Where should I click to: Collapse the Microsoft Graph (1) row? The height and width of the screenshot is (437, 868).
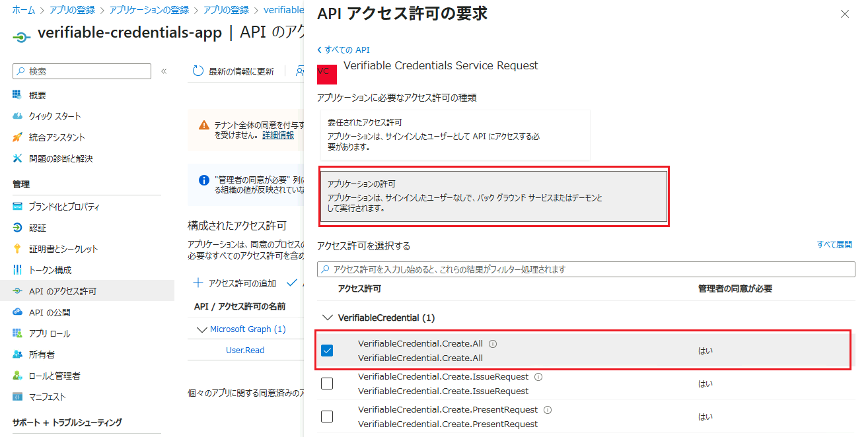pos(201,329)
